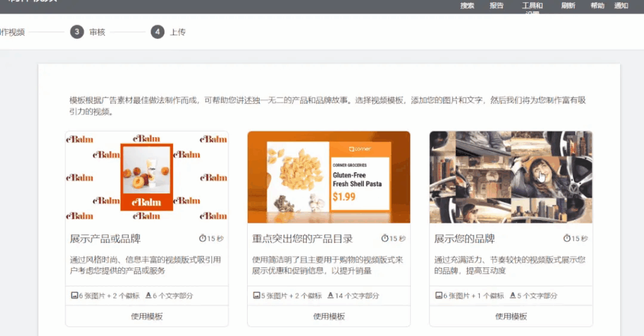Click 使用模板 under 展示产品或品牌

147,316
